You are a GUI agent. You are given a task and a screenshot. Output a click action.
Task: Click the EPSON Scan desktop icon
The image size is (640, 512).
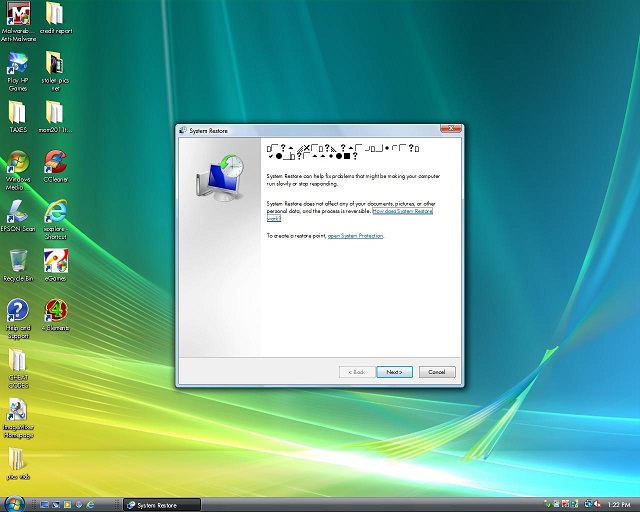pyautogui.click(x=17, y=212)
